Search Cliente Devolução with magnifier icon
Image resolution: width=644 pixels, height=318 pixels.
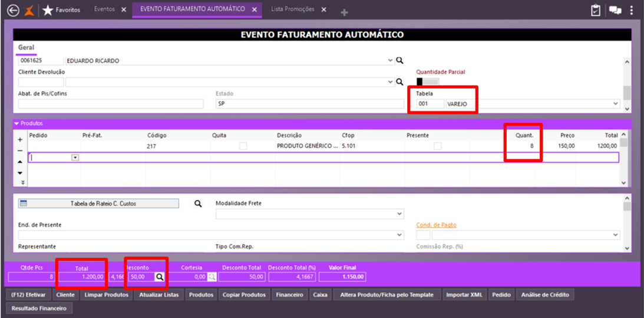tap(399, 82)
